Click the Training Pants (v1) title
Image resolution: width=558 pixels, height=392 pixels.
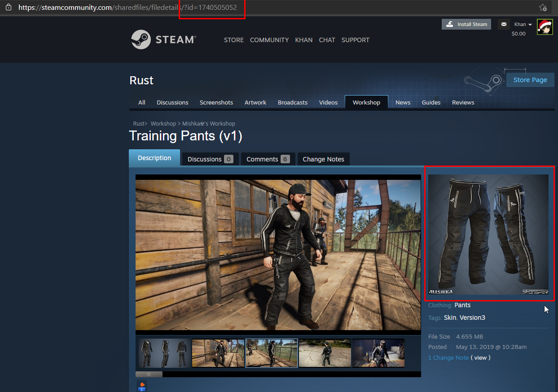pos(185,136)
